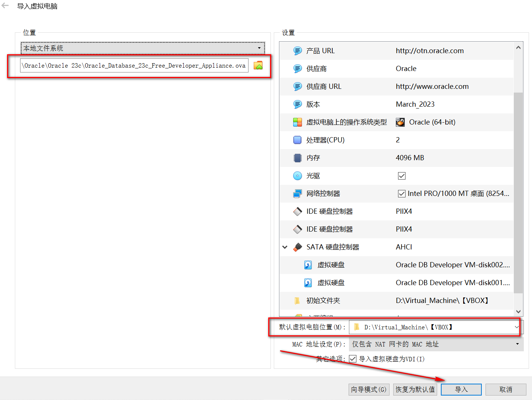Screen dimensions: 532x400
Task: Click the 虚拟电脑上的操作系统类型 icon
Action: click(298, 122)
